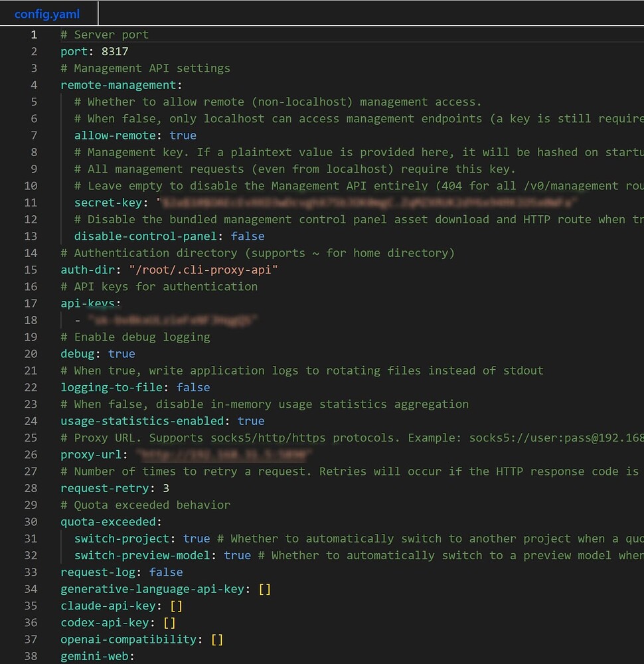Click the "remote-management" key
This screenshot has height=664, width=644.
pos(118,85)
